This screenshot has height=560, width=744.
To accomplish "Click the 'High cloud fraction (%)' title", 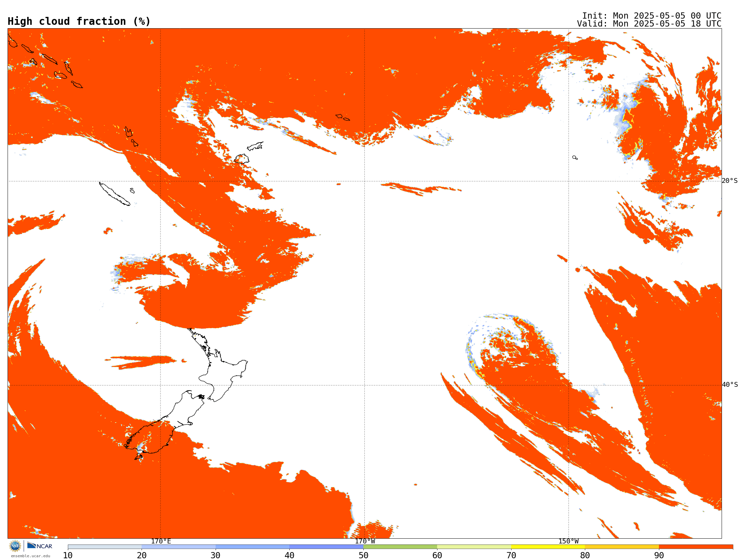I will point(79,21).
